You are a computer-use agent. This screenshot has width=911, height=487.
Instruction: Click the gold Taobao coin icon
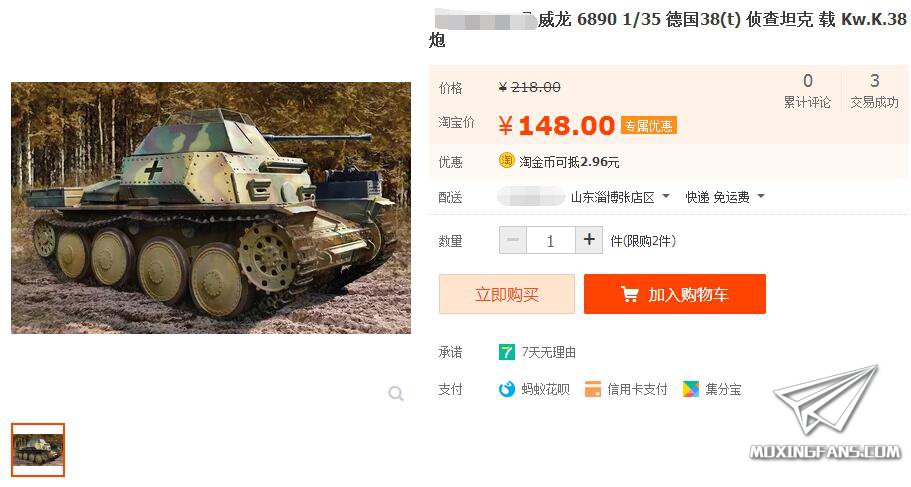tap(507, 160)
